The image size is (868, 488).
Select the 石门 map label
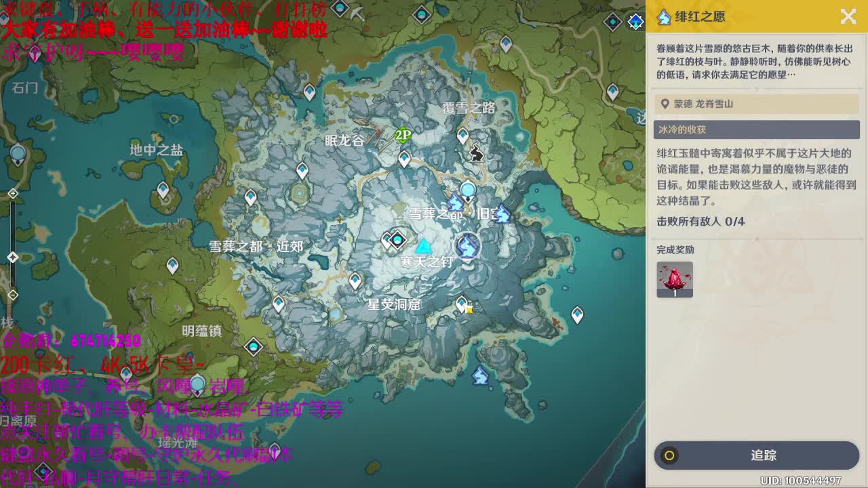point(26,87)
